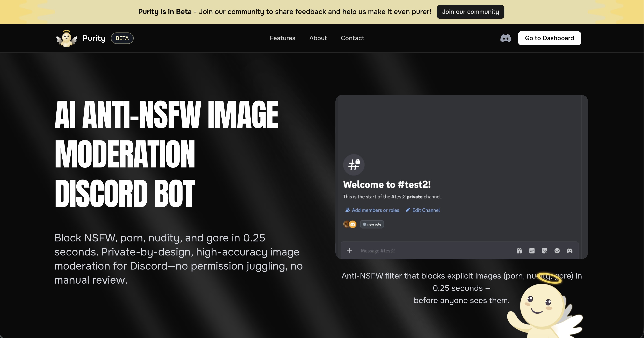Viewport: 644px width, 338px height.
Task: Open the emoji picker smiley icon
Action: coord(557,251)
